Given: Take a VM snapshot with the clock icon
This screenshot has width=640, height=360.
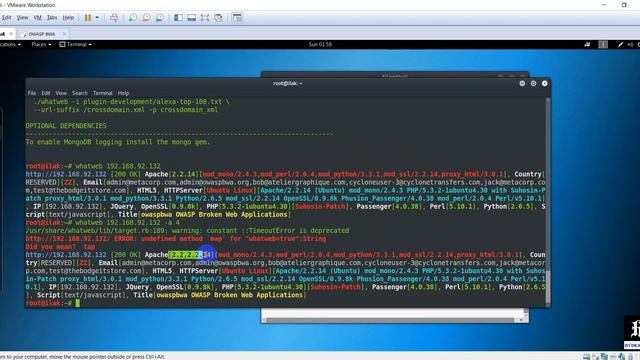Looking at the screenshot, I should click(x=133, y=18).
